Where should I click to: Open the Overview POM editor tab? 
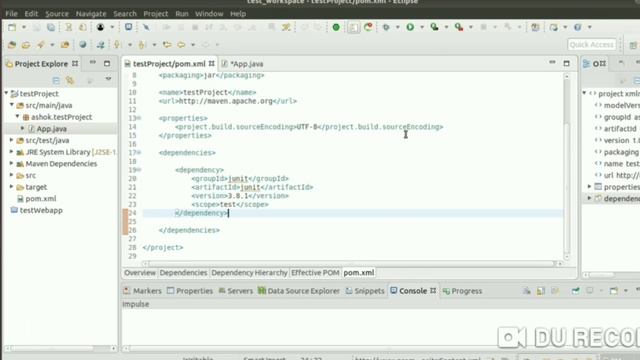(x=140, y=273)
